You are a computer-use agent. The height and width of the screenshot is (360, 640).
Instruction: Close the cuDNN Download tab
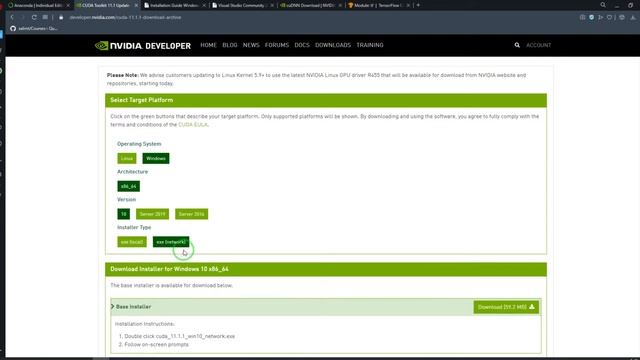[x=340, y=5]
